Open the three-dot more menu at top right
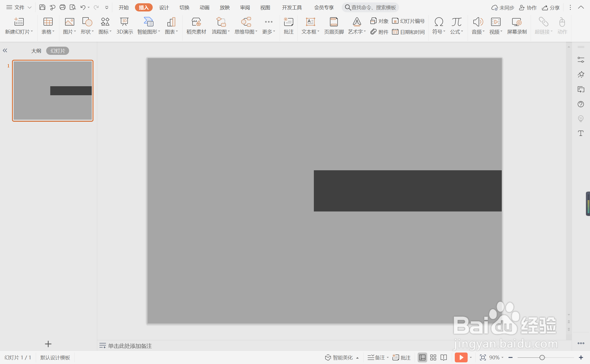Screen dimensions: 590x364 [x=570, y=7]
